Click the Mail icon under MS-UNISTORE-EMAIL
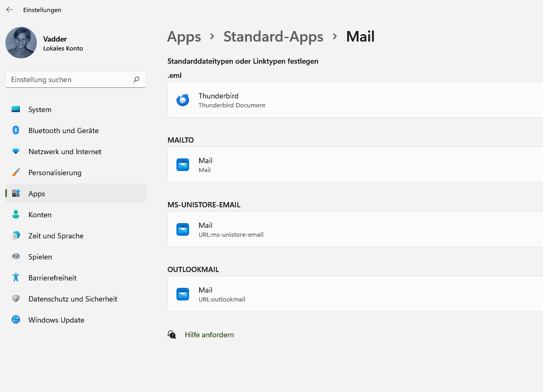The image size is (543, 392). pyautogui.click(x=183, y=229)
